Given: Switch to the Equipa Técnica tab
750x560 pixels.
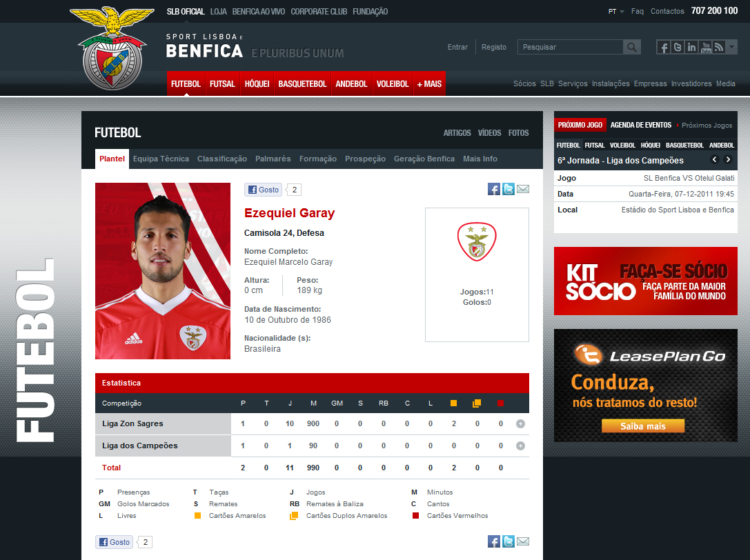Looking at the screenshot, I should click(x=161, y=159).
